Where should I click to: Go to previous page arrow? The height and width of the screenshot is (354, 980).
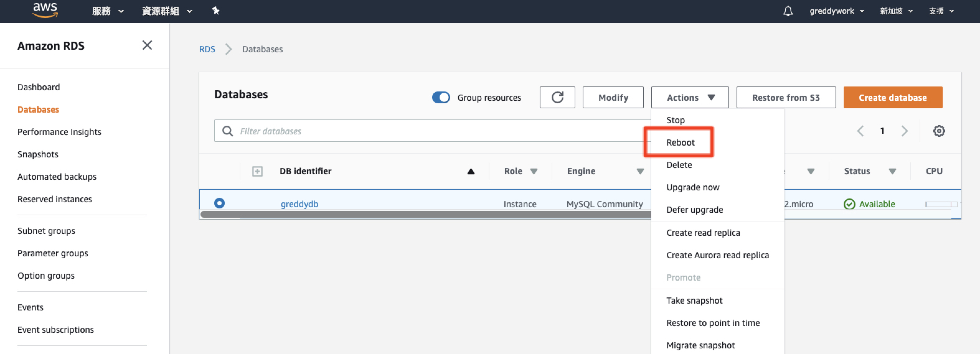860,131
